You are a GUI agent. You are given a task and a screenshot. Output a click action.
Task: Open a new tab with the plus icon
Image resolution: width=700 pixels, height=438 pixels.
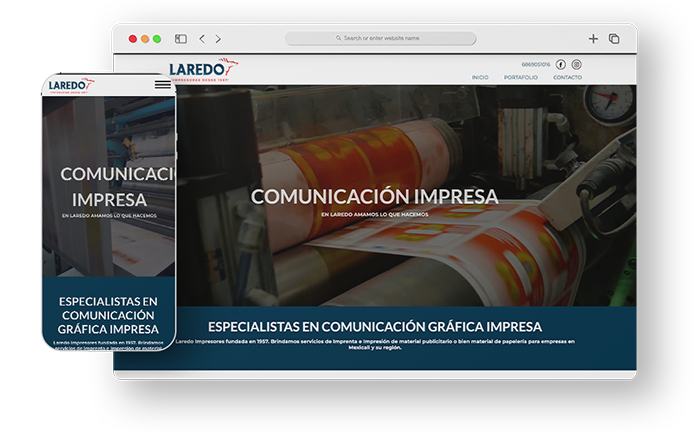pos(593,39)
